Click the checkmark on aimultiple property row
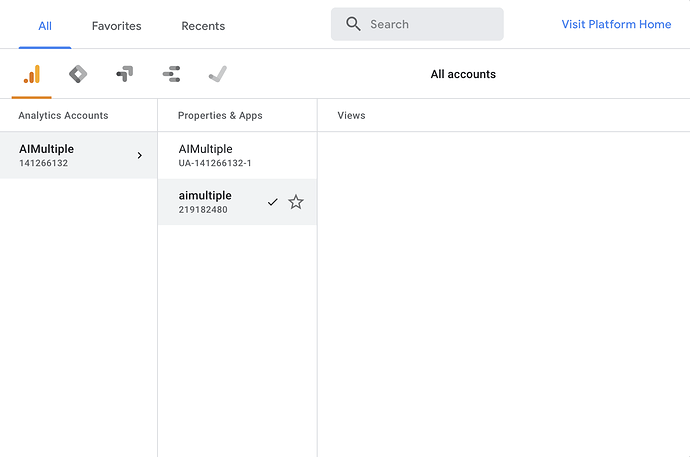 [x=273, y=202]
